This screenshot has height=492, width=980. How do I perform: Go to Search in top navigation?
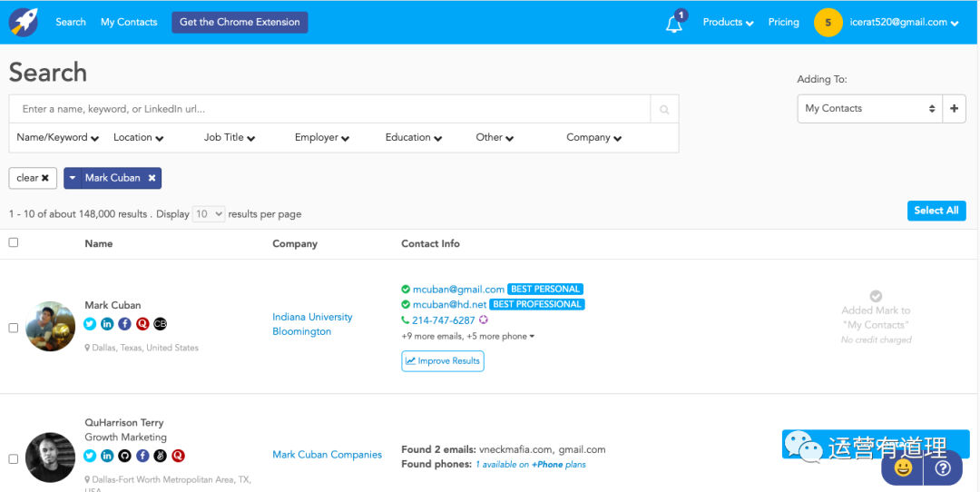pyautogui.click(x=71, y=22)
